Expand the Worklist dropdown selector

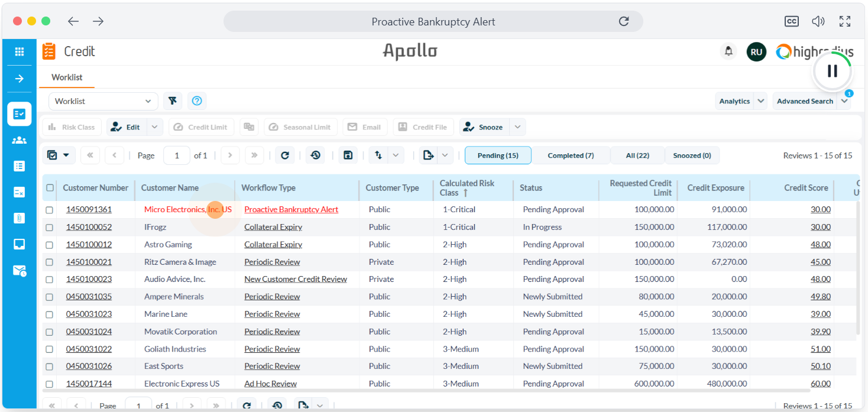coord(103,101)
